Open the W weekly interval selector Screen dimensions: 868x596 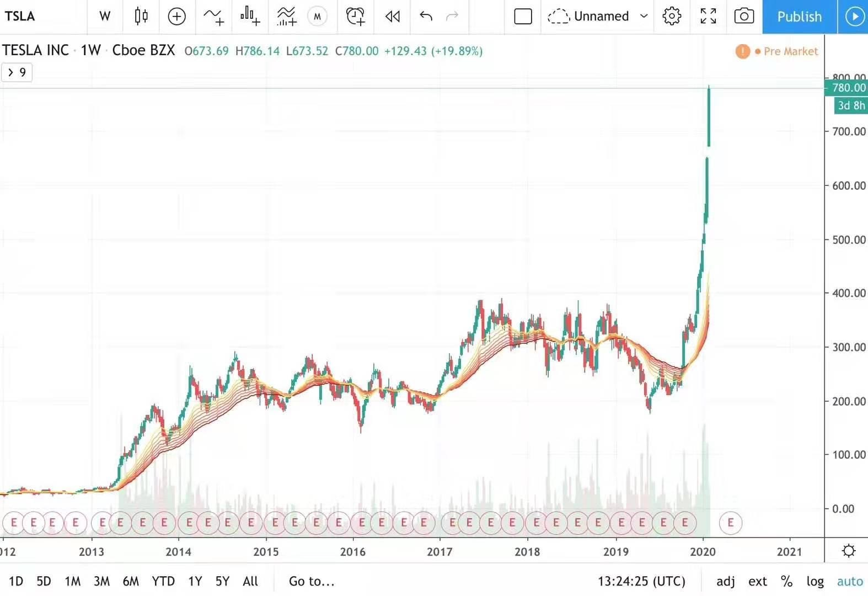tap(105, 17)
